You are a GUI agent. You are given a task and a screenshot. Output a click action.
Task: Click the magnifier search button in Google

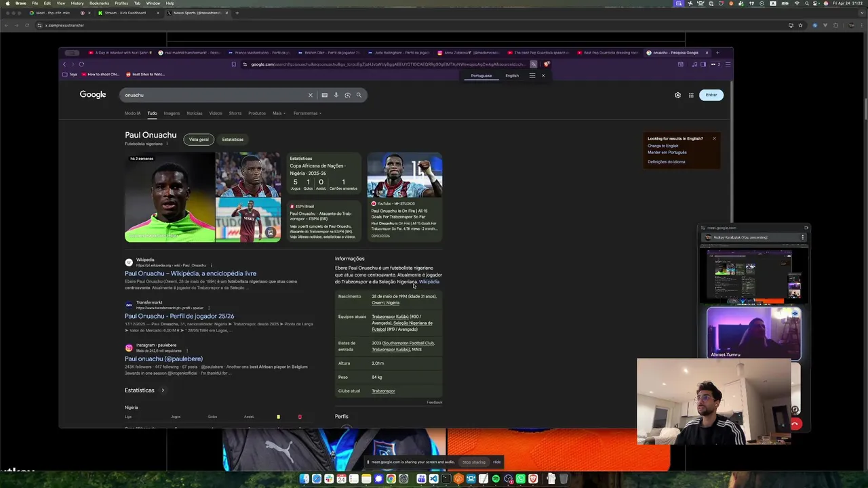click(x=359, y=95)
